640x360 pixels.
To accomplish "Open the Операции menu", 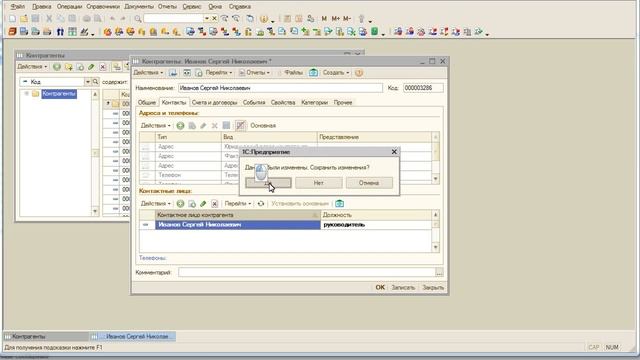I will click(x=69, y=7).
